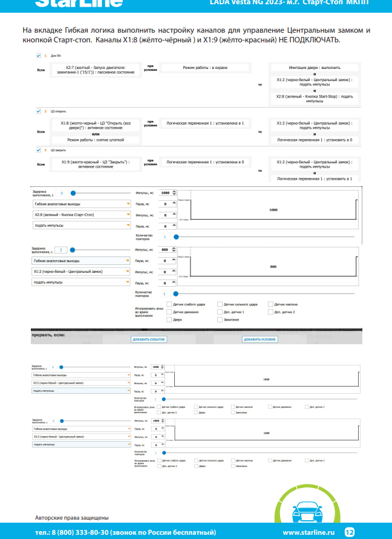Open the www.starline.ru link
Screen dimensions: 392x539
(x=309, y=532)
